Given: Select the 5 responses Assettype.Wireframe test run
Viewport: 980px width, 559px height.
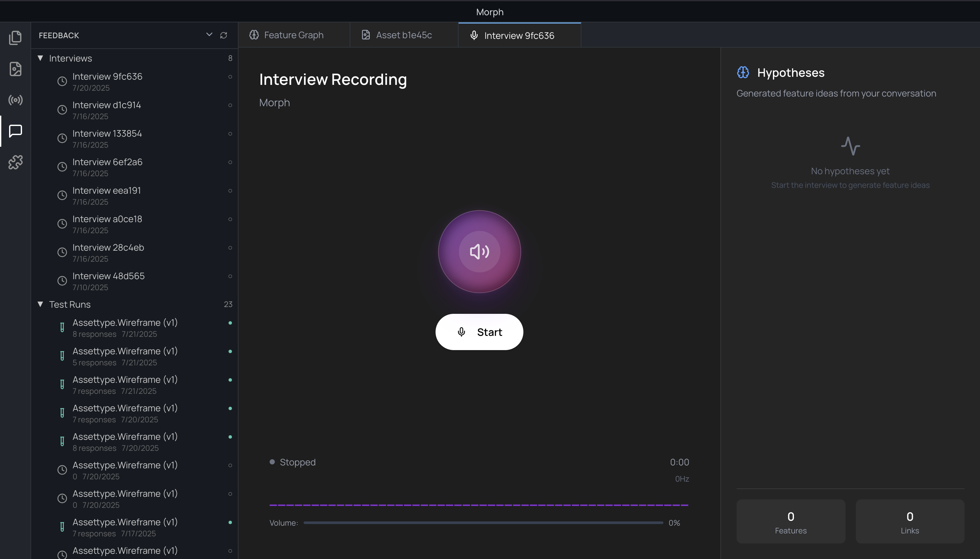Looking at the screenshot, I should tap(125, 356).
